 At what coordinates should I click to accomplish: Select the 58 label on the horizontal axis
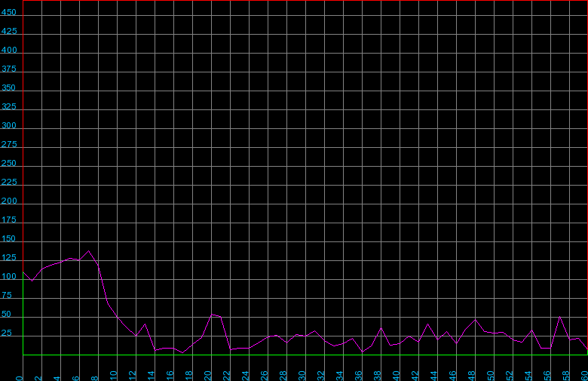tap(566, 376)
